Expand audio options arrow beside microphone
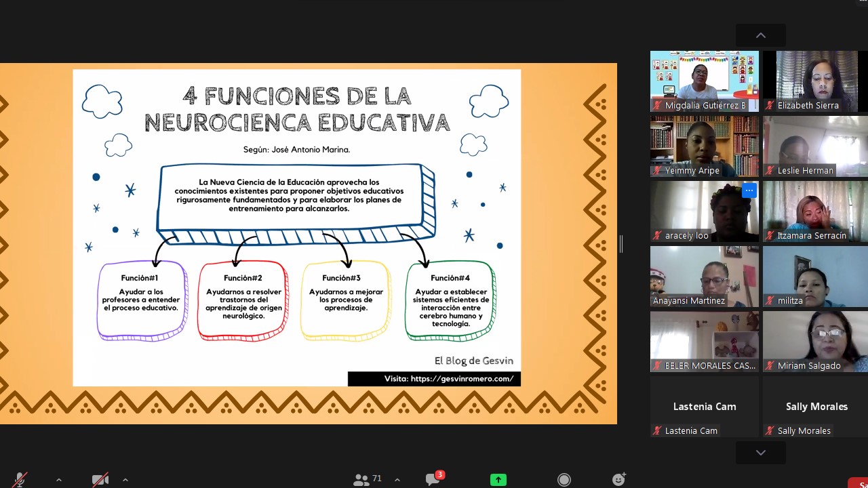The height and width of the screenshot is (488, 868). point(59,480)
